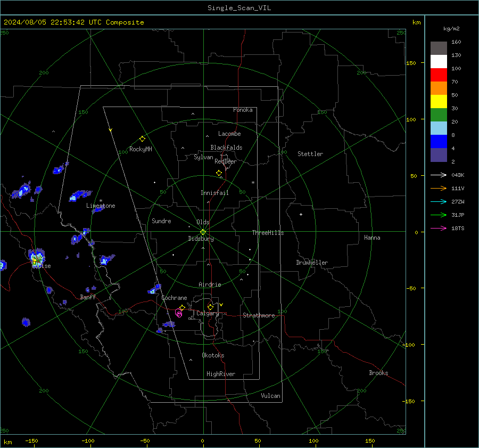The width and height of the screenshot is (479, 448).
Task: Click the Banff town label
Action: 88,297
